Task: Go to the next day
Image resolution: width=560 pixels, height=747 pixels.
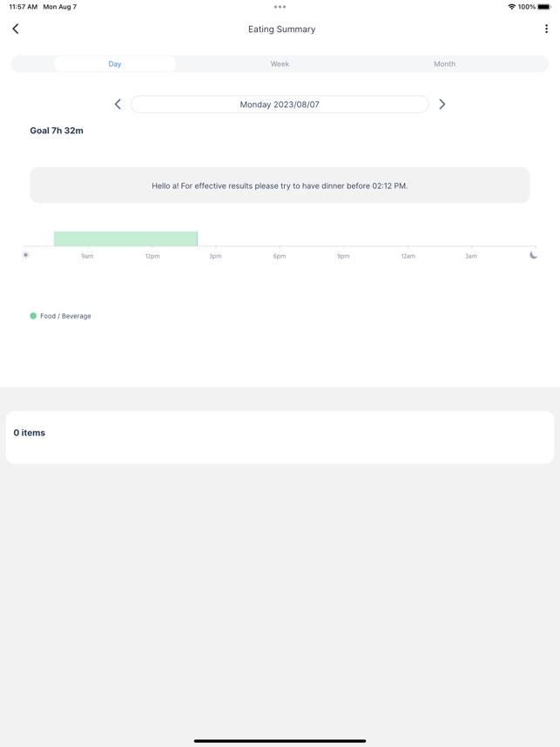Action: click(442, 104)
